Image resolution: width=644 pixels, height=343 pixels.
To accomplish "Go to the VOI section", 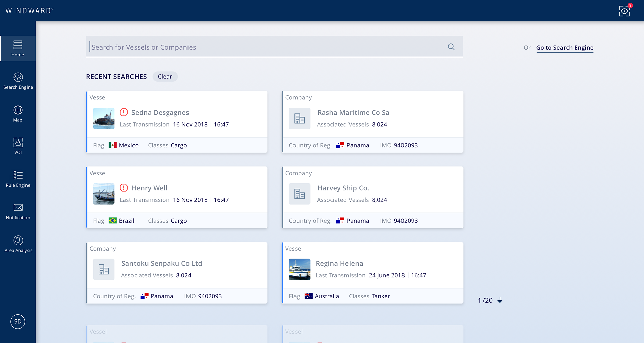I will point(18,146).
